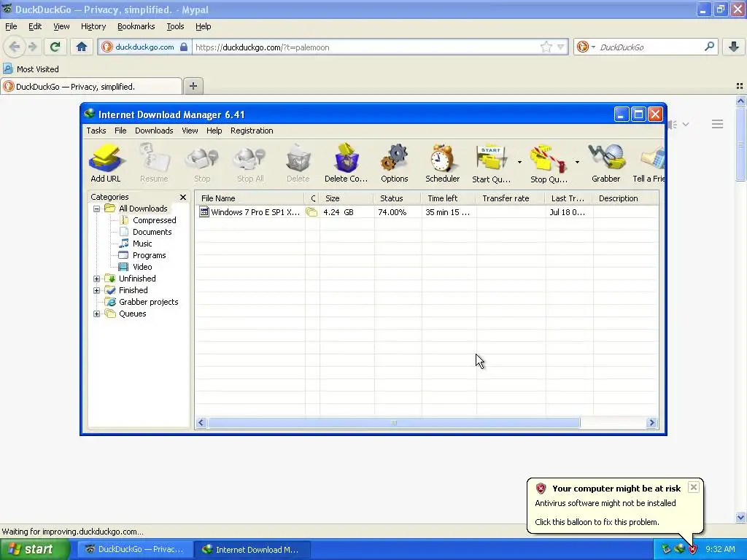Open DuckDuckGo page hamburger menu
747x560 pixels.
click(718, 124)
